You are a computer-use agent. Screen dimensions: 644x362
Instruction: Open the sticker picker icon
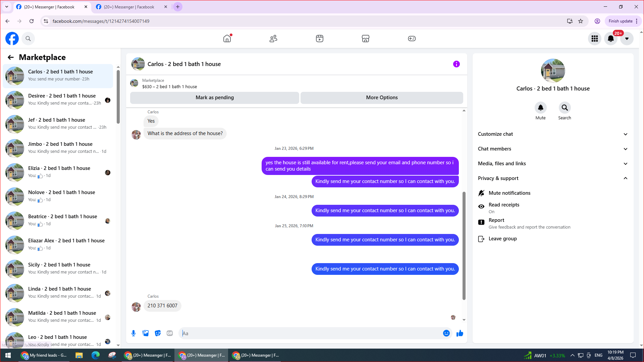[x=158, y=333]
